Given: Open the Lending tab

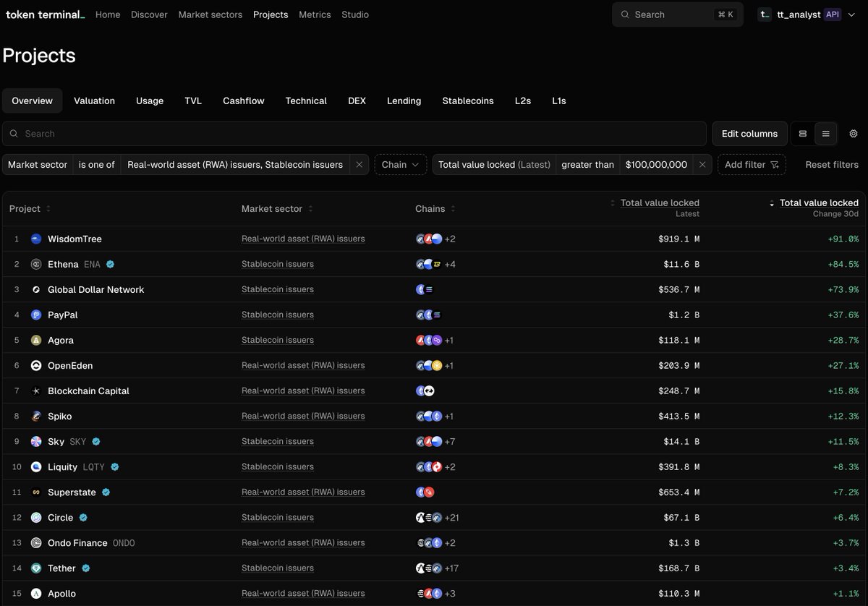Looking at the screenshot, I should (x=404, y=101).
